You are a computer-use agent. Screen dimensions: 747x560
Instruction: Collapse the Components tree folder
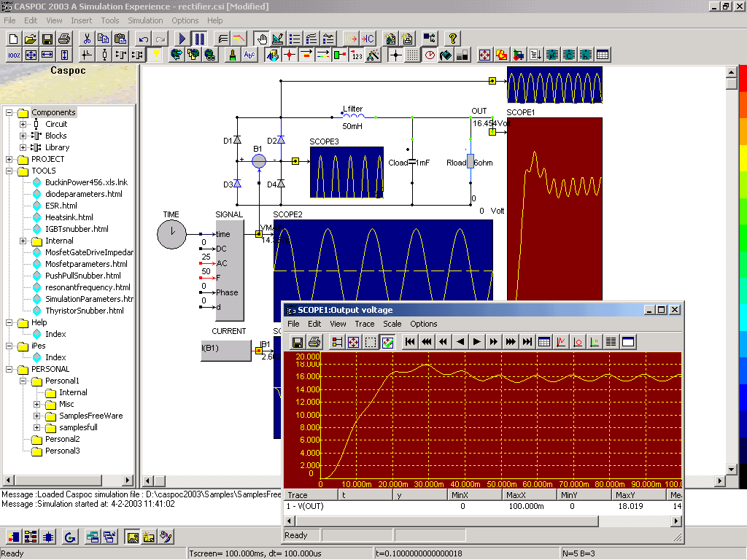(9, 113)
